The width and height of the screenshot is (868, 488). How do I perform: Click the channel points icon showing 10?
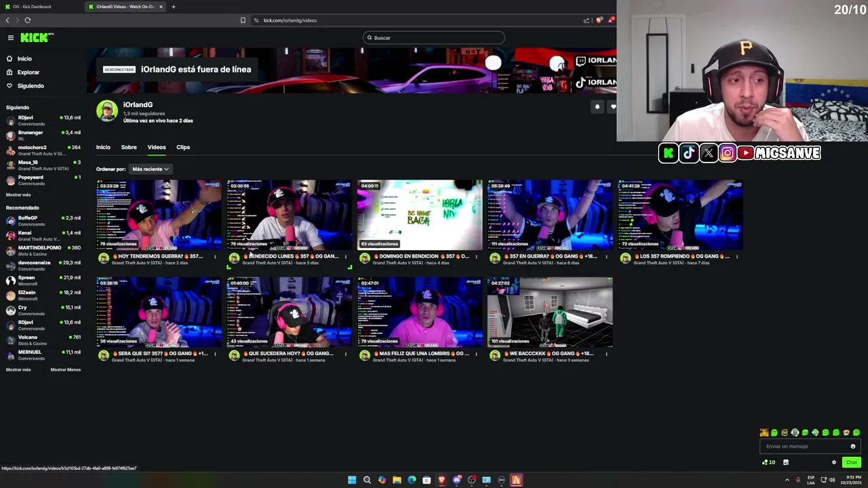768,462
